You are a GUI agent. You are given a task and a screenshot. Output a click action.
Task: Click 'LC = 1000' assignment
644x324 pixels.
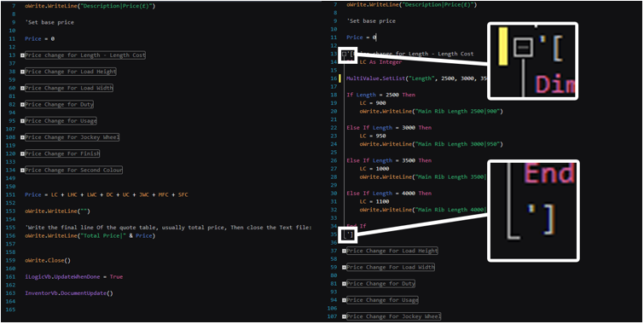pyautogui.click(x=374, y=169)
